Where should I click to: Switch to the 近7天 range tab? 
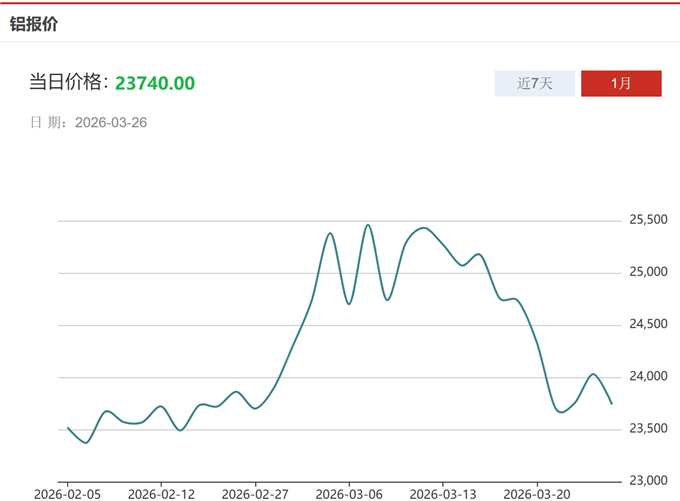pyautogui.click(x=535, y=84)
